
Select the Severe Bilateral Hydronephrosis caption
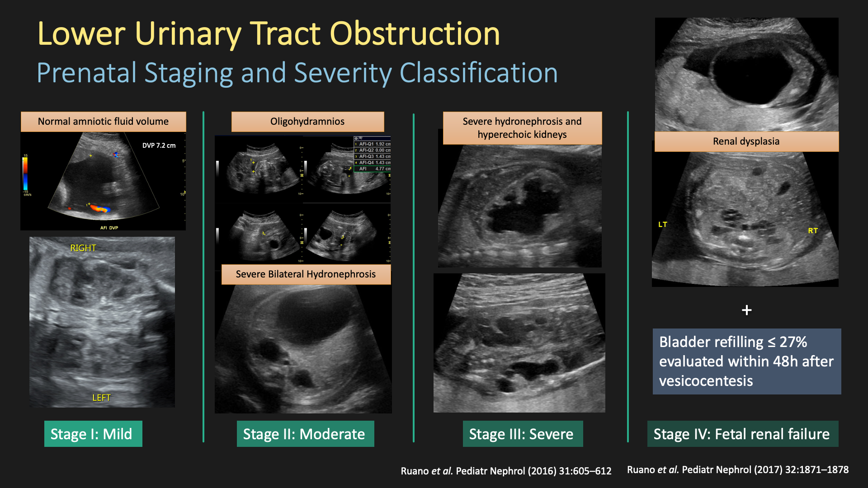tap(306, 274)
